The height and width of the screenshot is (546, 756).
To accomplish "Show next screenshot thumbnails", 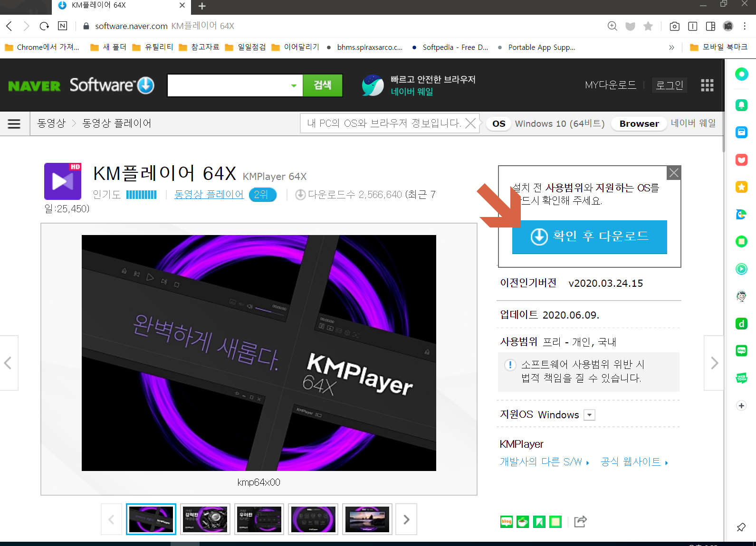I will (x=406, y=519).
